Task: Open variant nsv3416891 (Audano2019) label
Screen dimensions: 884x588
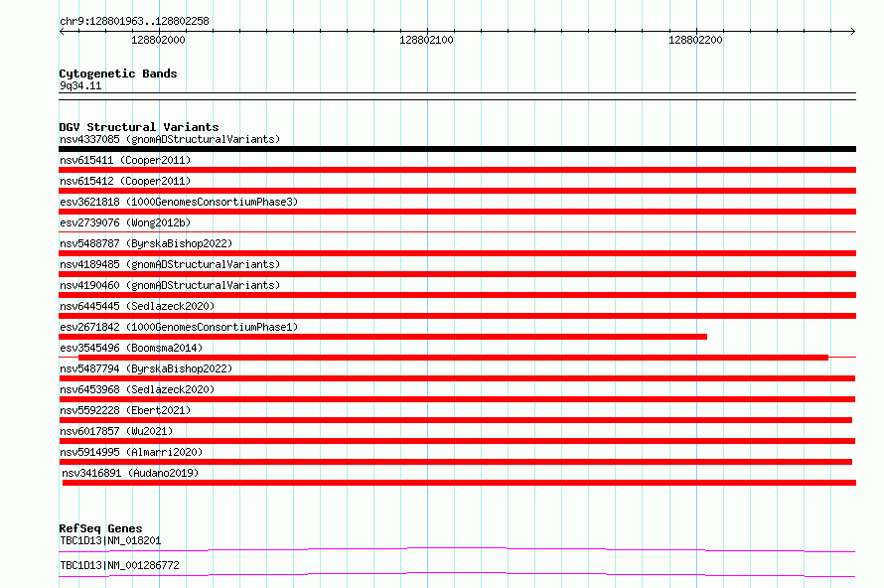Action: [x=130, y=473]
